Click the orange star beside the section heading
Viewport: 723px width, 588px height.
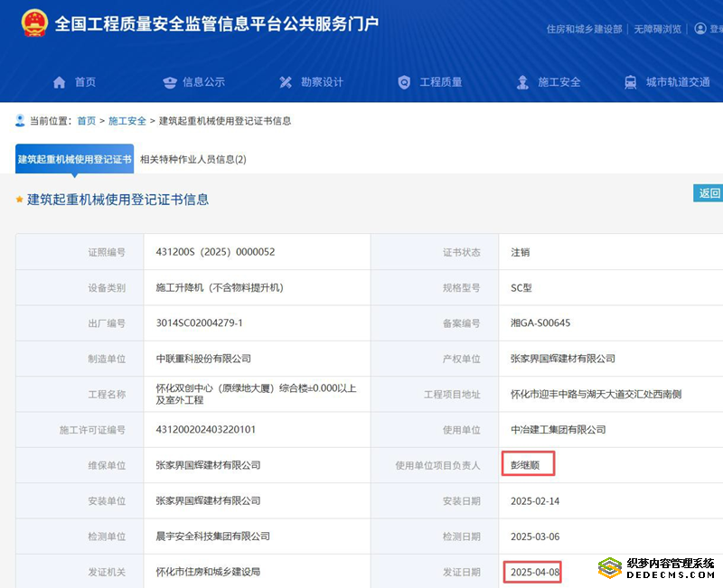(x=20, y=200)
